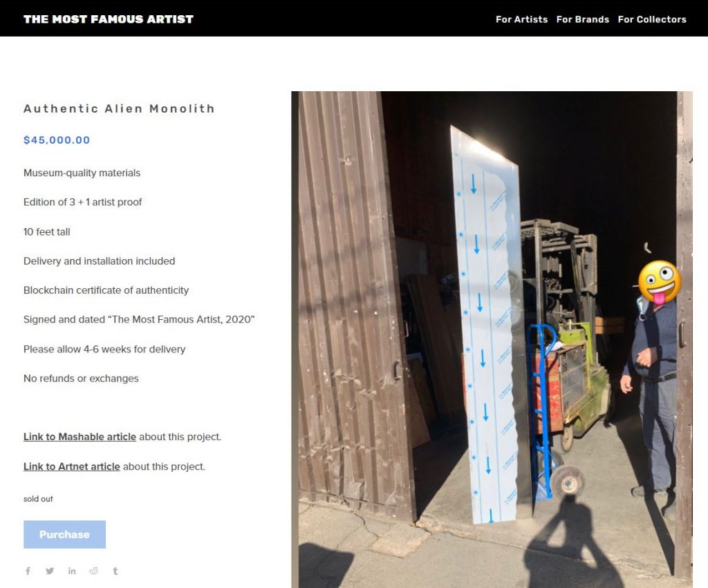Open the Link to Mashable article
Viewport: 708px width, 588px height.
(80, 437)
